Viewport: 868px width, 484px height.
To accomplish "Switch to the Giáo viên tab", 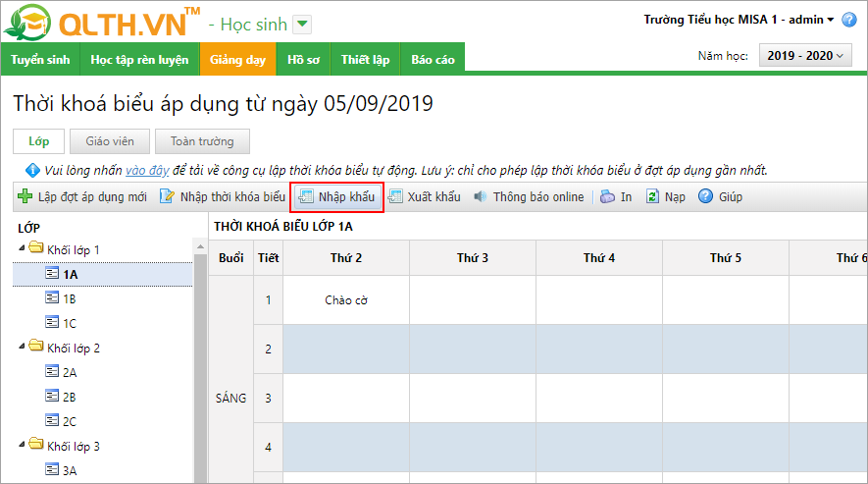I will tap(110, 141).
